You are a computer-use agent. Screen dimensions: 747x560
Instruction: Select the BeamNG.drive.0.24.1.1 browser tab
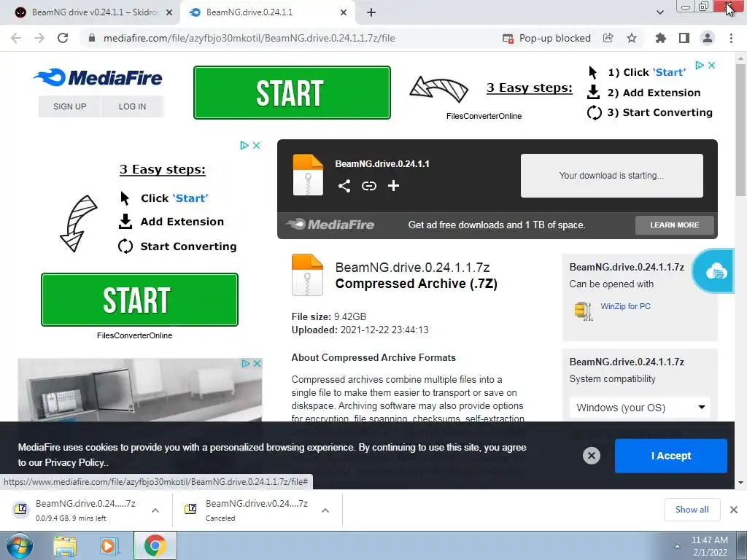(x=267, y=12)
